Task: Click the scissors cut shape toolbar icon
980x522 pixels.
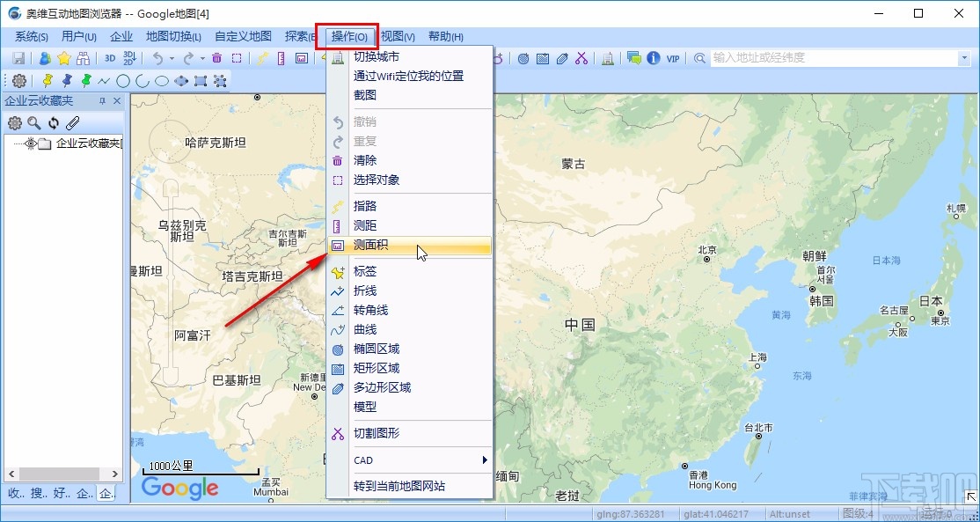Action: 581,58
